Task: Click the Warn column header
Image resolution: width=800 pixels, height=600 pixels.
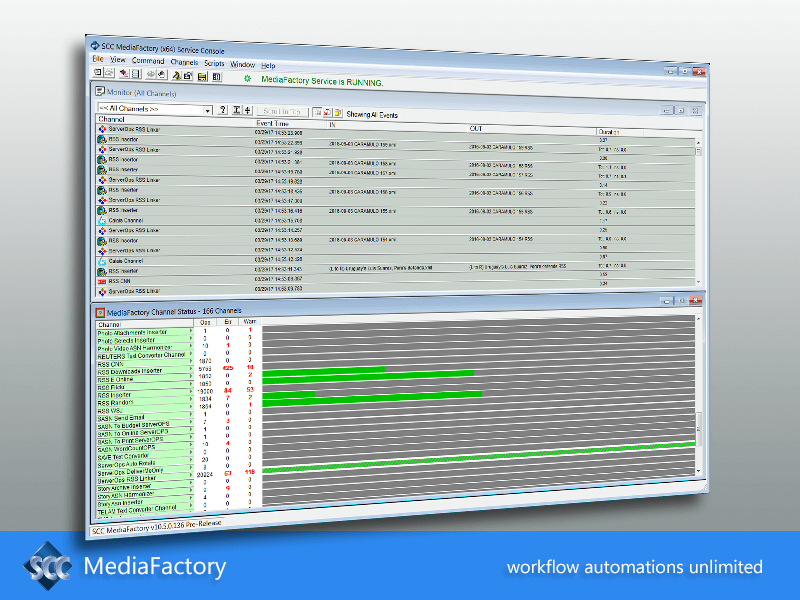Action: click(x=250, y=321)
